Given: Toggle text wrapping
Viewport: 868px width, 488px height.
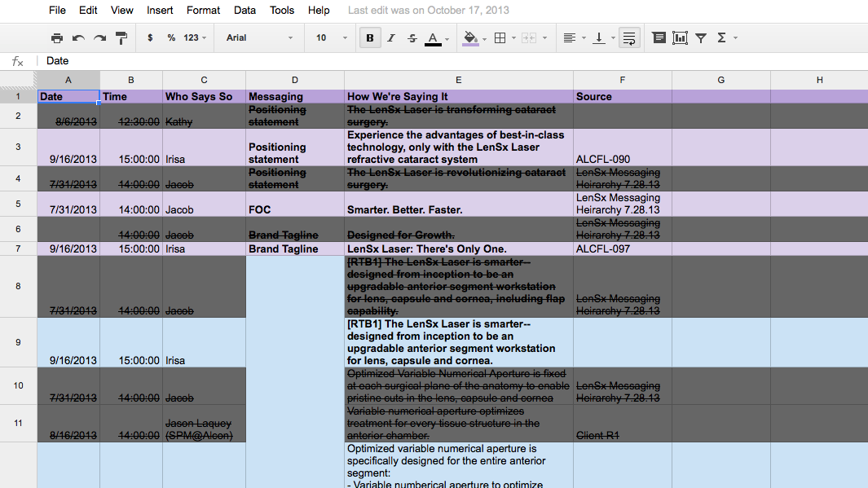Looking at the screenshot, I should click(629, 38).
